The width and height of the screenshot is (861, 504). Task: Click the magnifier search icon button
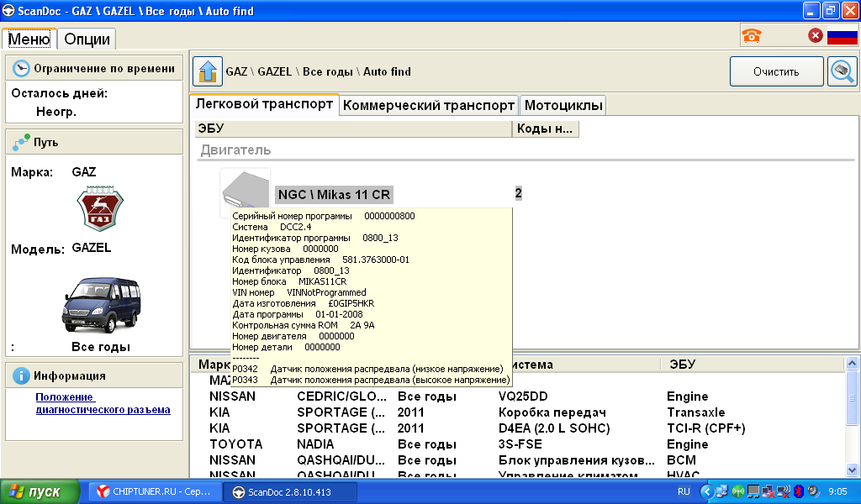842,71
